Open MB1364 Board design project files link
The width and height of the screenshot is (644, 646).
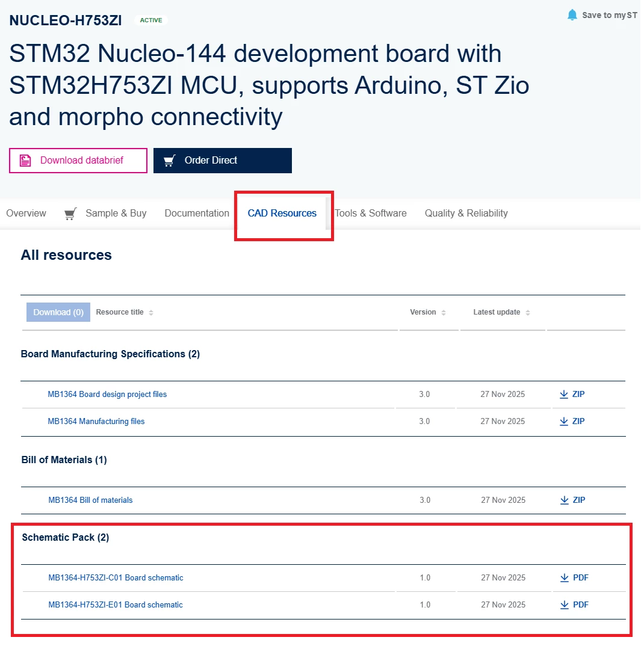pos(107,394)
